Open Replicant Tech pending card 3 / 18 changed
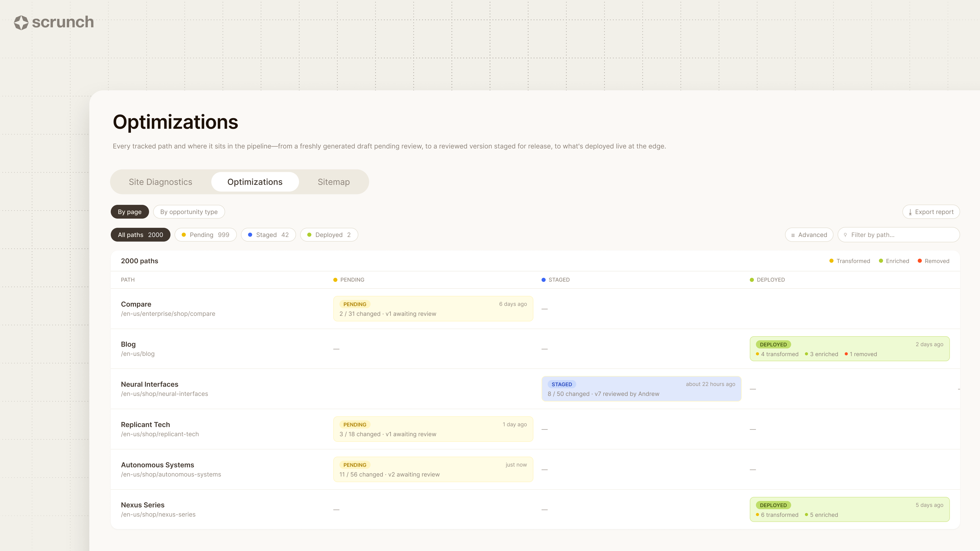Viewport: 980px width, 551px height. click(433, 429)
